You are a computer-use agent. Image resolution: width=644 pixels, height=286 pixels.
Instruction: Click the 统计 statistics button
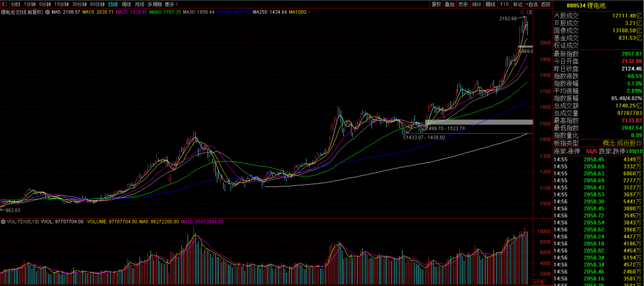(x=477, y=4)
